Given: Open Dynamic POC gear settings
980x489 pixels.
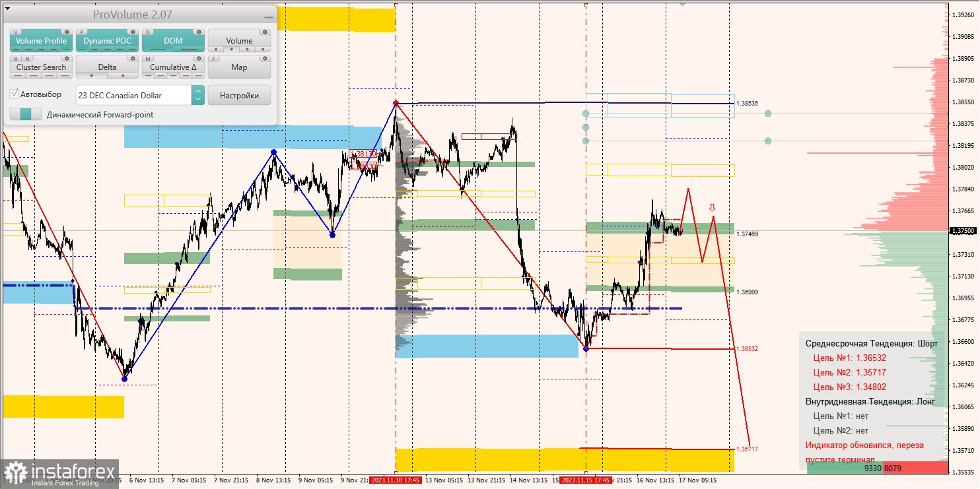Looking at the screenshot, I should point(133,32).
